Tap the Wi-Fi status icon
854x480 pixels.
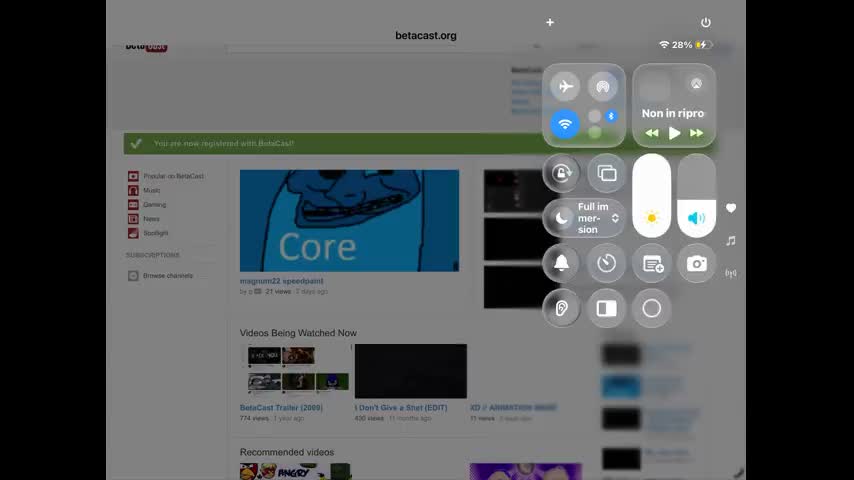(664, 45)
